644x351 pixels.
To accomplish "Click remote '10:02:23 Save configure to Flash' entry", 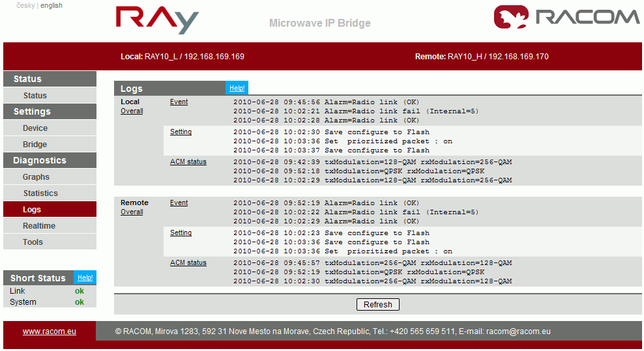I will coord(331,233).
